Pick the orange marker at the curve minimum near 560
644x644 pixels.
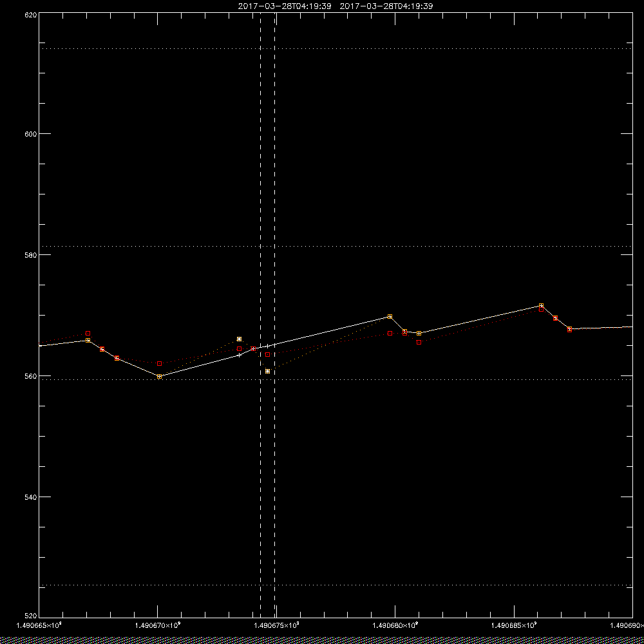coord(159,376)
